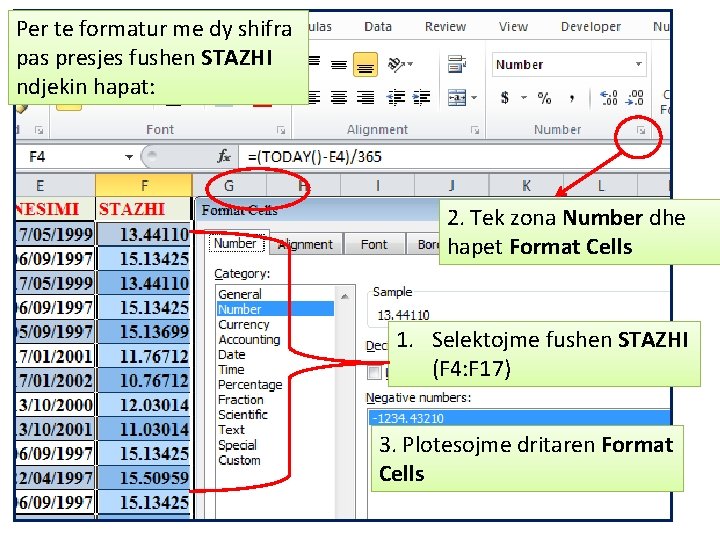Select Custom in the Category list
Image resolution: width=720 pixels, height=540 pixels.
(239, 460)
